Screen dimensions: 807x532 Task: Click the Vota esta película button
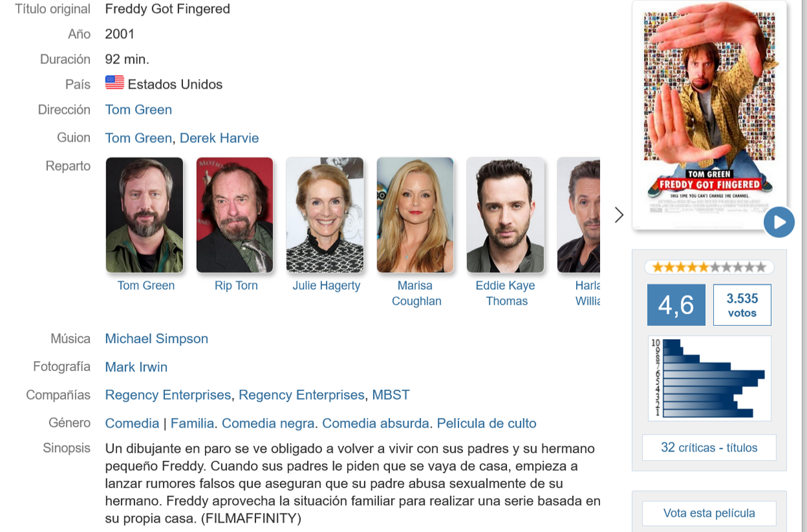[x=709, y=513]
